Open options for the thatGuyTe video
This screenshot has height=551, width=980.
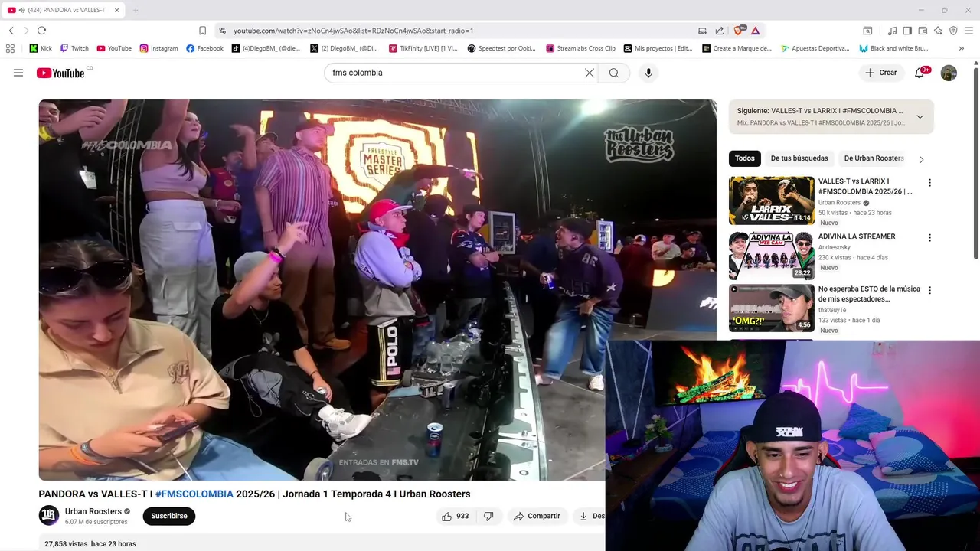[x=929, y=291]
